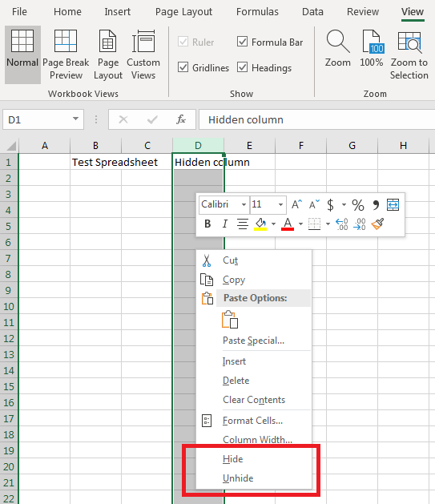This screenshot has width=435, height=504.
Task: Choose Hide from the context menu
Action: [x=232, y=459]
